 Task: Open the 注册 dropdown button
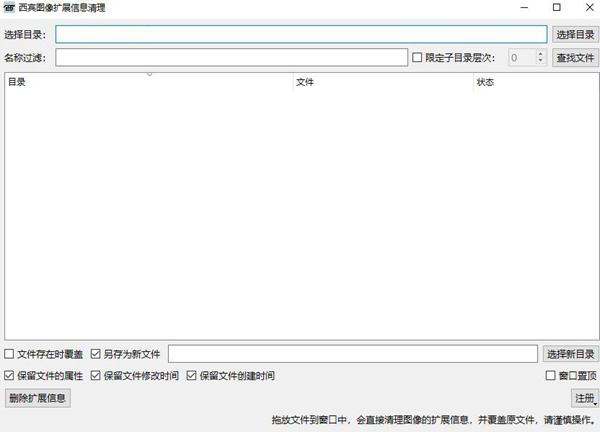[585, 398]
